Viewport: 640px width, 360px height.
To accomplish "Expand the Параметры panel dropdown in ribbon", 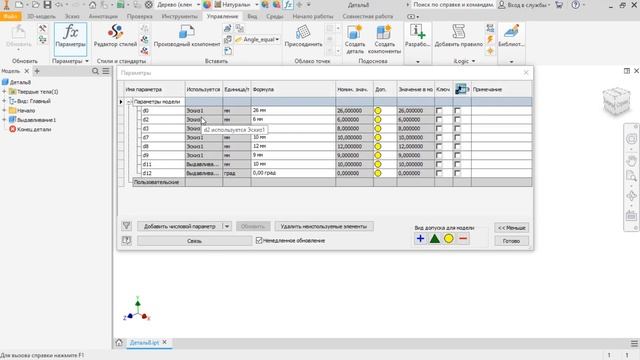I will pos(87,61).
